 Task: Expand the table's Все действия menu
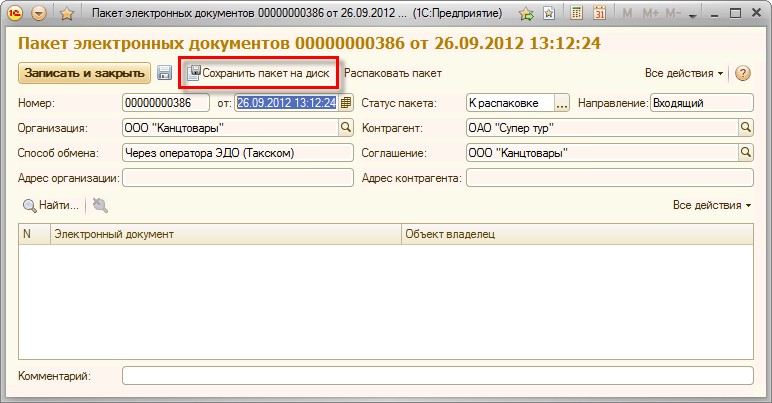712,205
